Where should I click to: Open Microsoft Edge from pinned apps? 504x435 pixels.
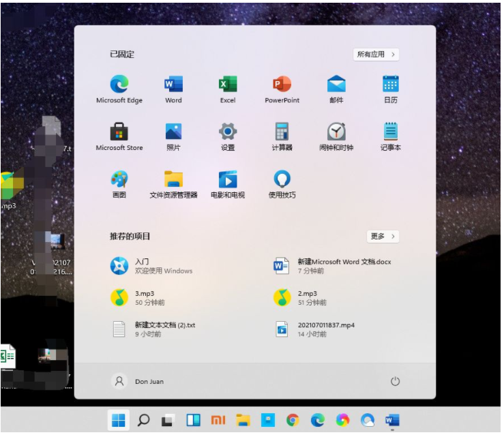pyautogui.click(x=119, y=85)
